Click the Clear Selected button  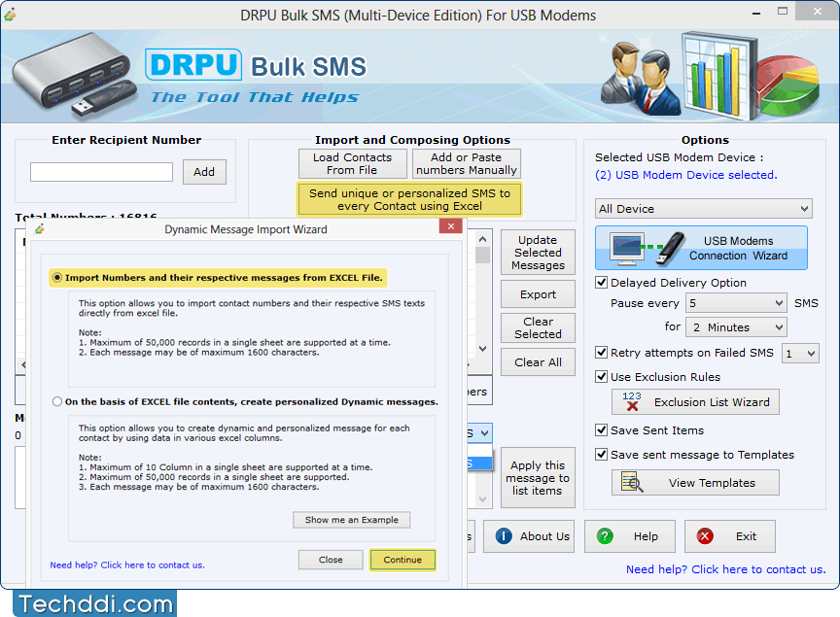(538, 327)
